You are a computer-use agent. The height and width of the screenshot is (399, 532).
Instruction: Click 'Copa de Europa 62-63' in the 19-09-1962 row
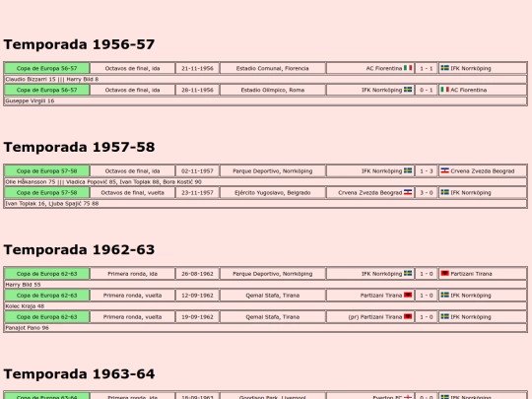coord(47,317)
